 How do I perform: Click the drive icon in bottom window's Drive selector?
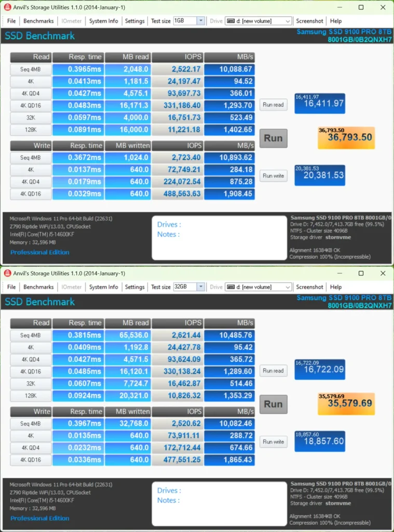[230, 287]
